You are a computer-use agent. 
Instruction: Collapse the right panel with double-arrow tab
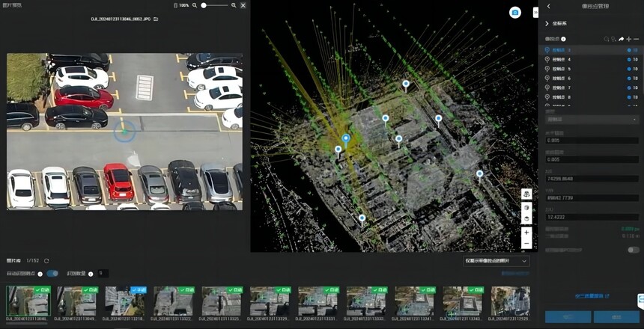pos(535,12)
